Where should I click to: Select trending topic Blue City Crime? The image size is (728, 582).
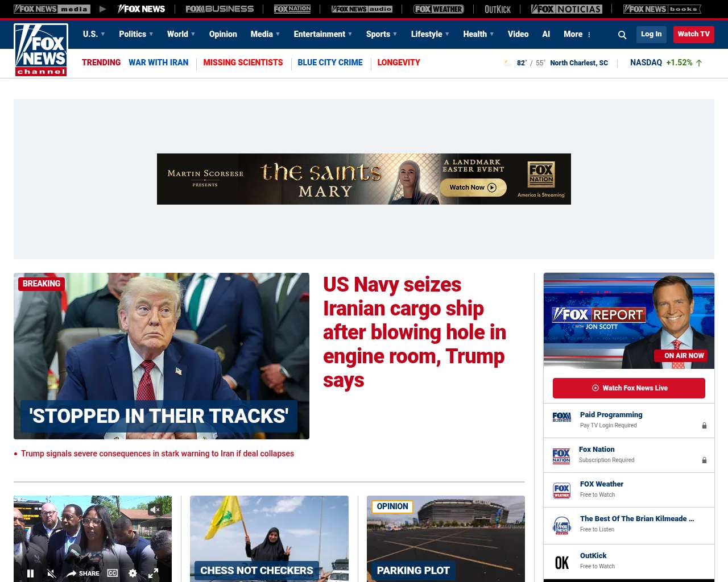(330, 63)
